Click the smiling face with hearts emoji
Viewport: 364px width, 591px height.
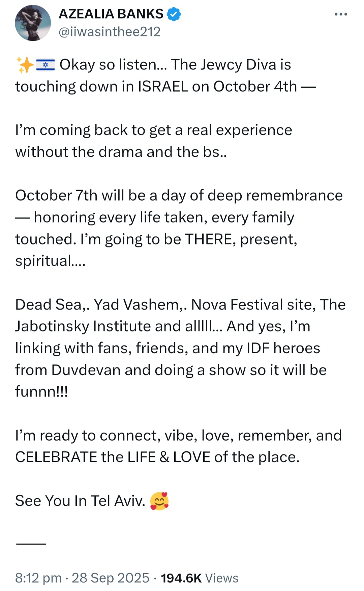click(159, 501)
